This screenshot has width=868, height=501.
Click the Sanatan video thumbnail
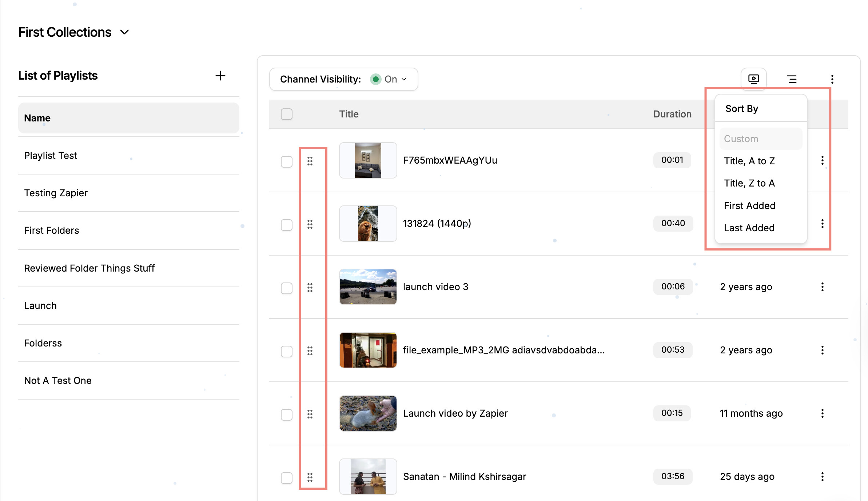368,476
